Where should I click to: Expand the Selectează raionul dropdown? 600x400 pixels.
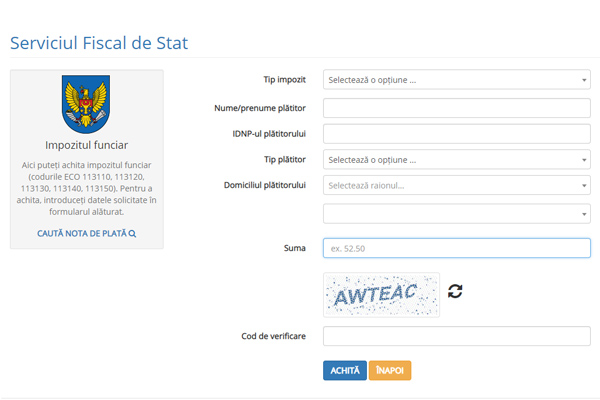[x=457, y=185]
